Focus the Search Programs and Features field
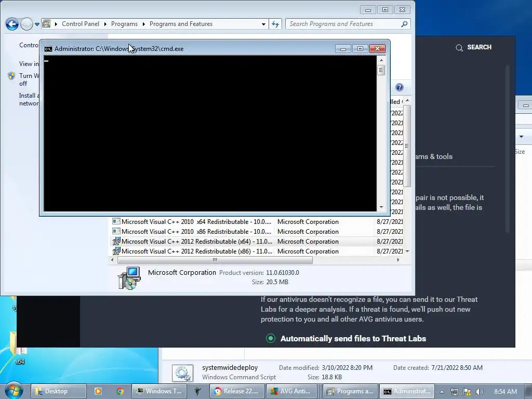Screen dimensions: 532x399 348,24
